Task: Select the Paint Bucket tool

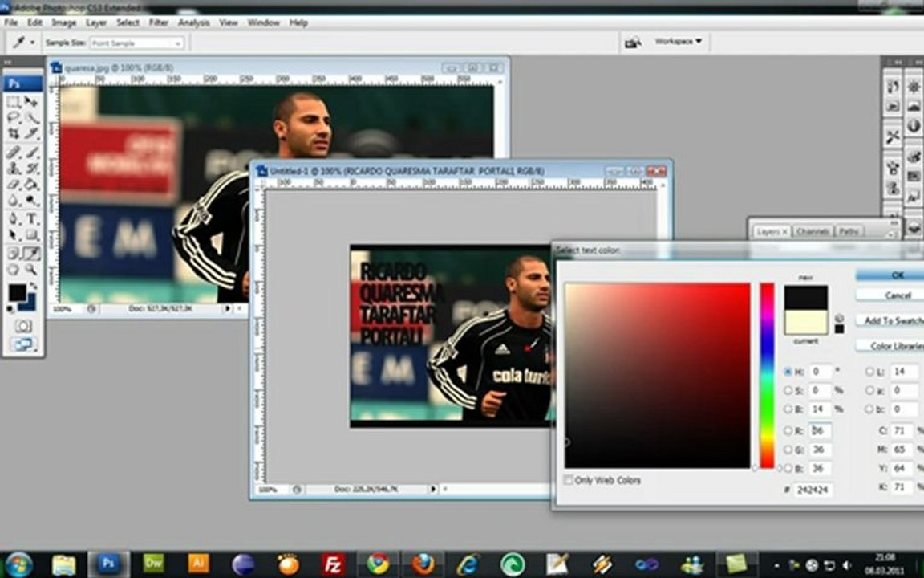Action: coord(31,185)
